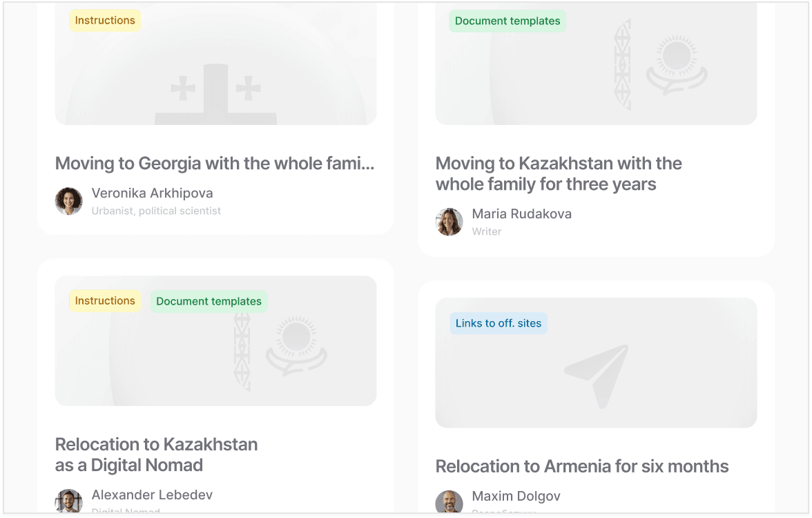
Task: Click author name Maria Rudakova
Action: 521,214
